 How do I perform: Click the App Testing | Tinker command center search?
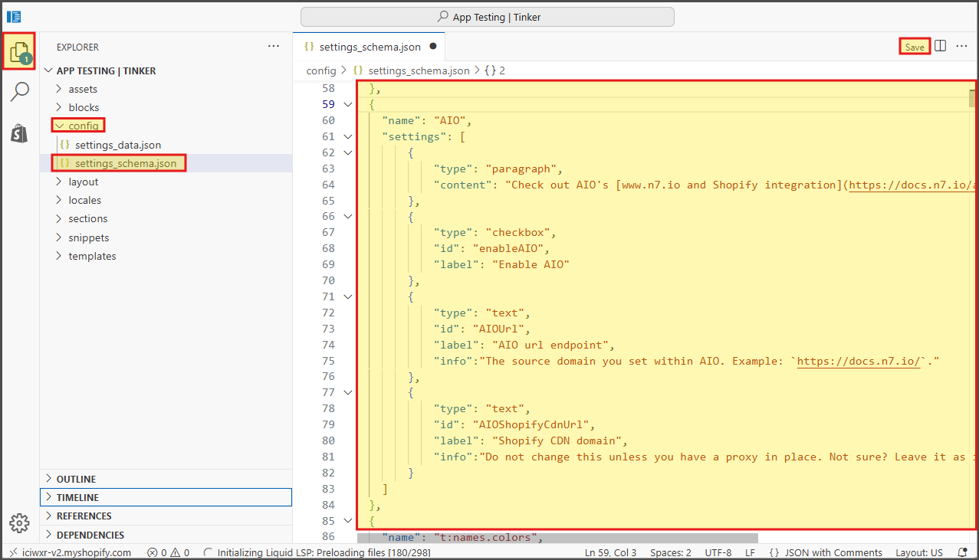(x=488, y=17)
